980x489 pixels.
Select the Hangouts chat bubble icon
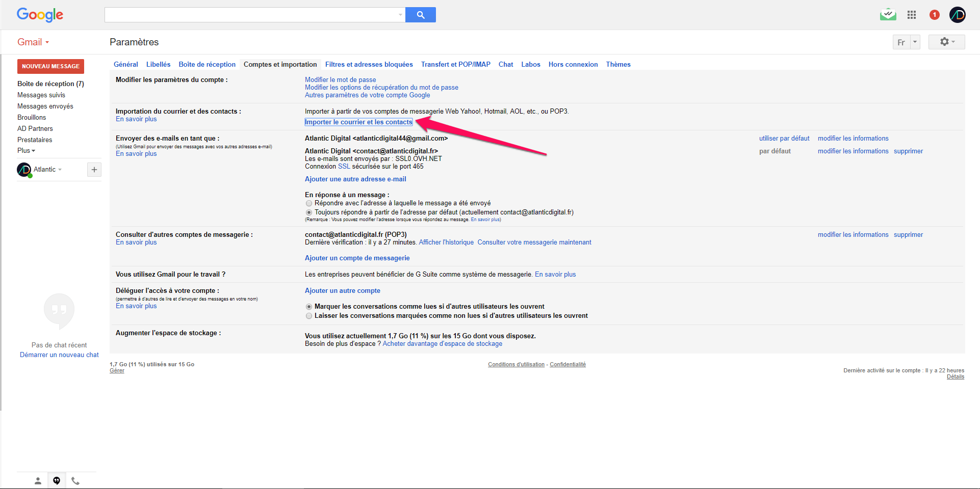point(57,480)
